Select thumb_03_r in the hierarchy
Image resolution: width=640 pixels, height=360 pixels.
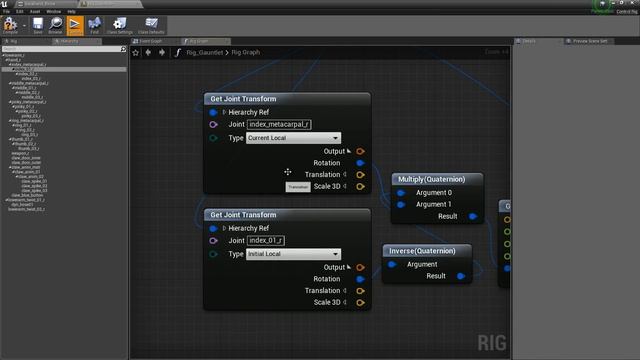point(29,149)
